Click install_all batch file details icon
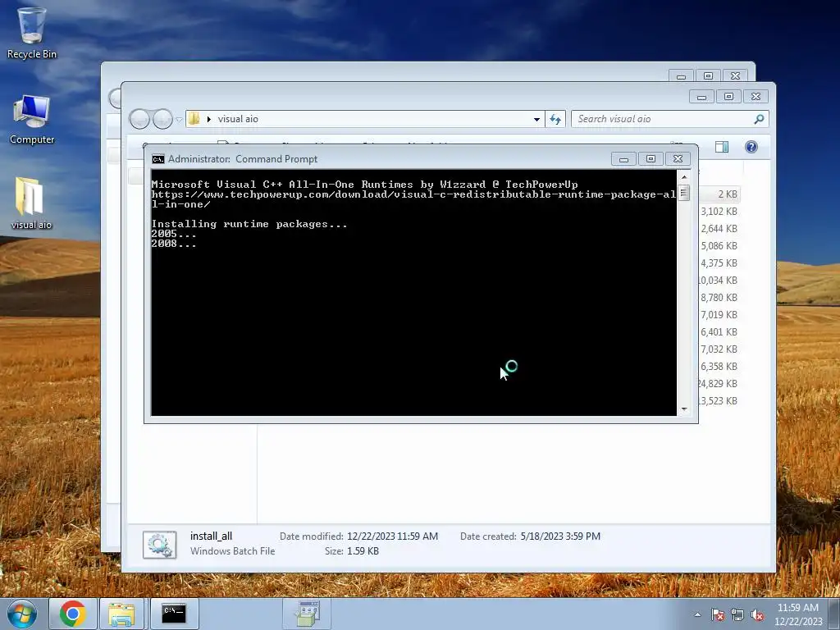Screen dimensions: 840x630 pos(160,545)
